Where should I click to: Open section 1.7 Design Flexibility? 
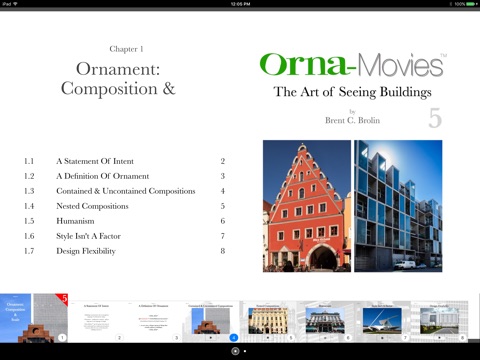(x=124, y=251)
